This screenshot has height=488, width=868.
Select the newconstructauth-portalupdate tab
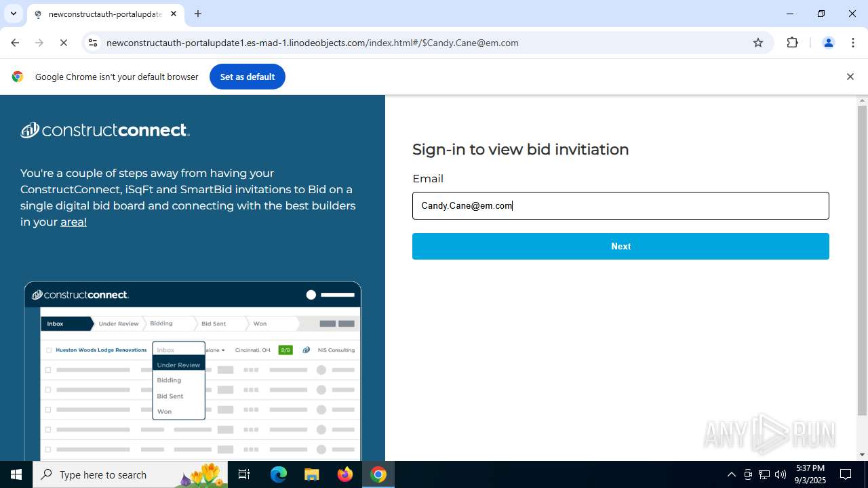tap(105, 14)
